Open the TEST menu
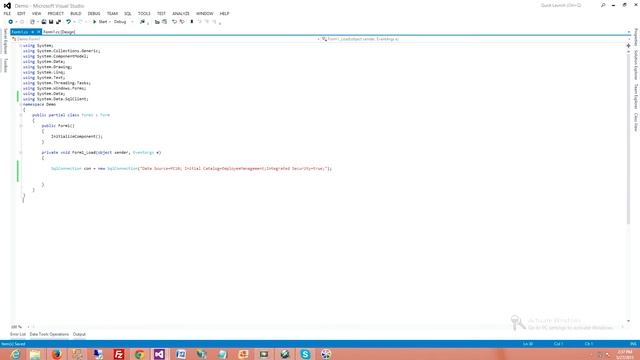The width and height of the screenshot is (640, 360). (161, 13)
